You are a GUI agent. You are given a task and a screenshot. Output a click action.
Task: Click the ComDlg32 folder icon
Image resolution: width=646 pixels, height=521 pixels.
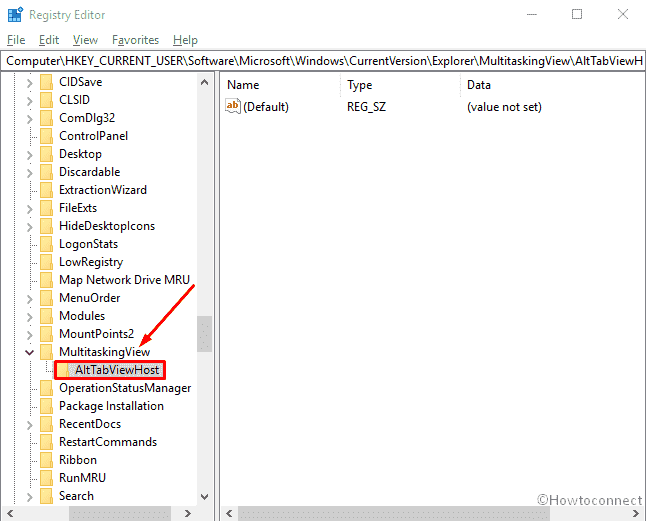pyautogui.click(x=47, y=118)
